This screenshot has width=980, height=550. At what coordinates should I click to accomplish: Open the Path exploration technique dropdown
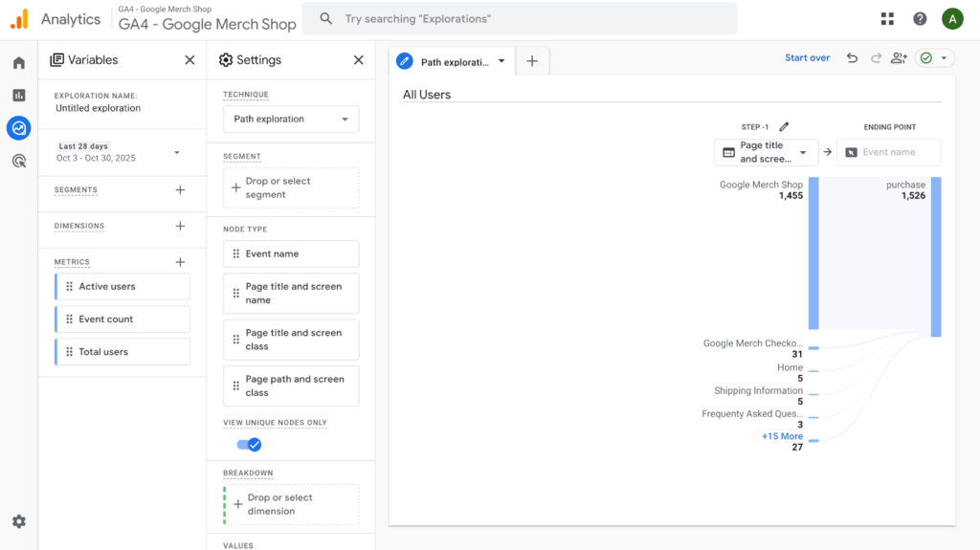(x=291, y=120)
